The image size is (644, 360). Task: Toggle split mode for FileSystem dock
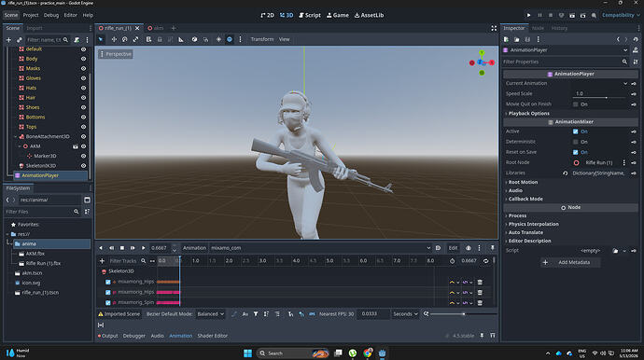[87, 200]
